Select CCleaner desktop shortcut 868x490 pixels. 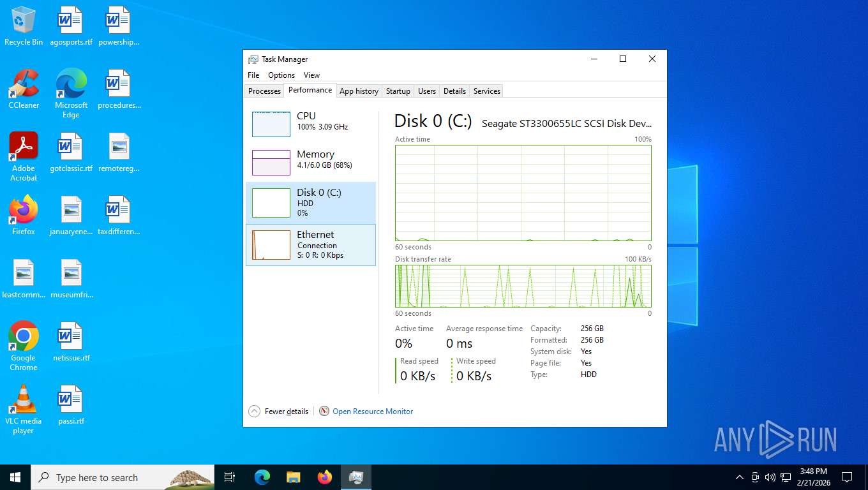click(x=24, y=90)
